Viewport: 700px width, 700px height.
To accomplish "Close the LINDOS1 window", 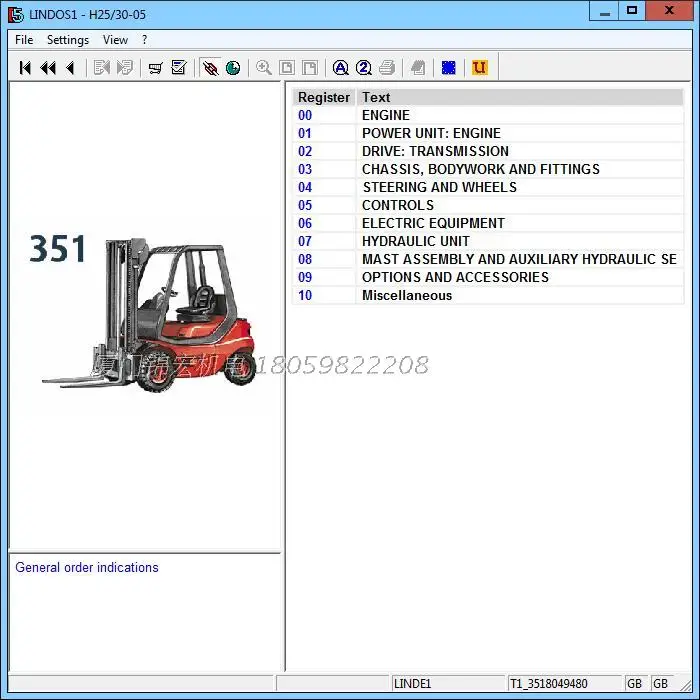I will coord(669,11).
